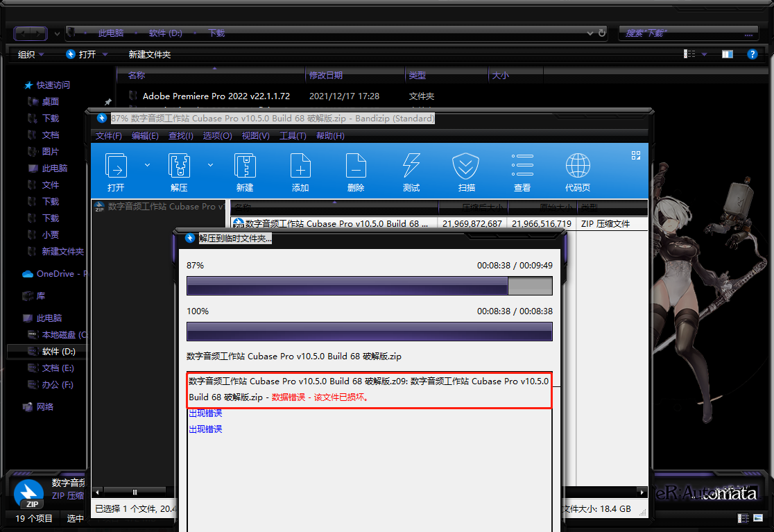The height and width of the screenshot is (532, 774).
Task: Select 软件 (D:) in the address bar breadcrumb
Action: click(165, 33)
